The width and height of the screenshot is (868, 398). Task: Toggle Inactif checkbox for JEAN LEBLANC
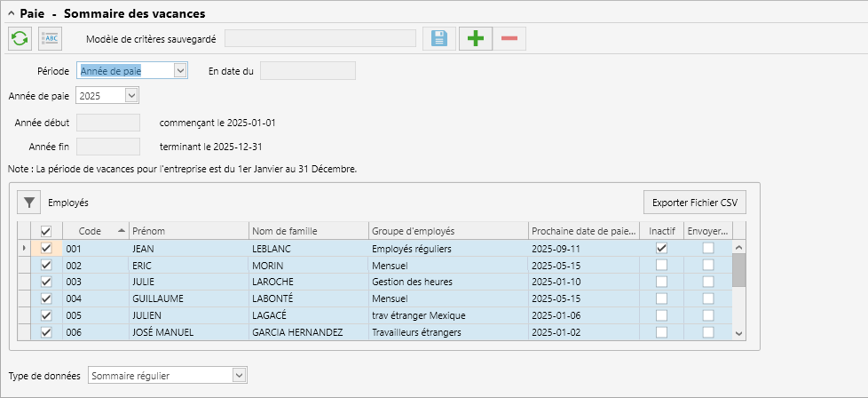[661, 249]
